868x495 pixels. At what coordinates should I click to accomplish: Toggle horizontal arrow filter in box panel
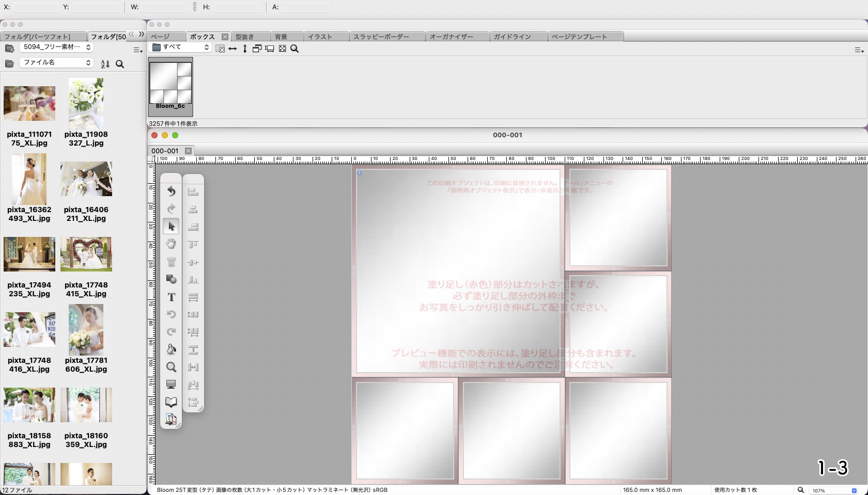(x=233, y=49)
